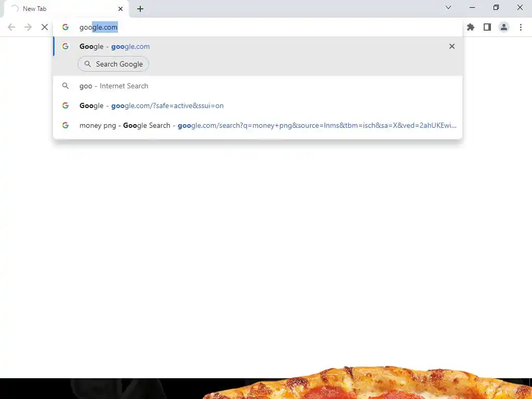Remove the google.com suggestion
The height and width of the screenshot is (399, 532).
pos(452,46)
